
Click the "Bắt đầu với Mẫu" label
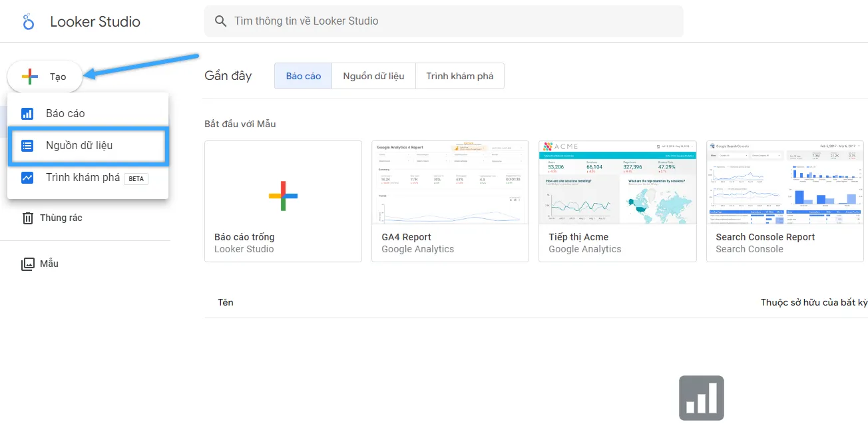pos(240,124)
